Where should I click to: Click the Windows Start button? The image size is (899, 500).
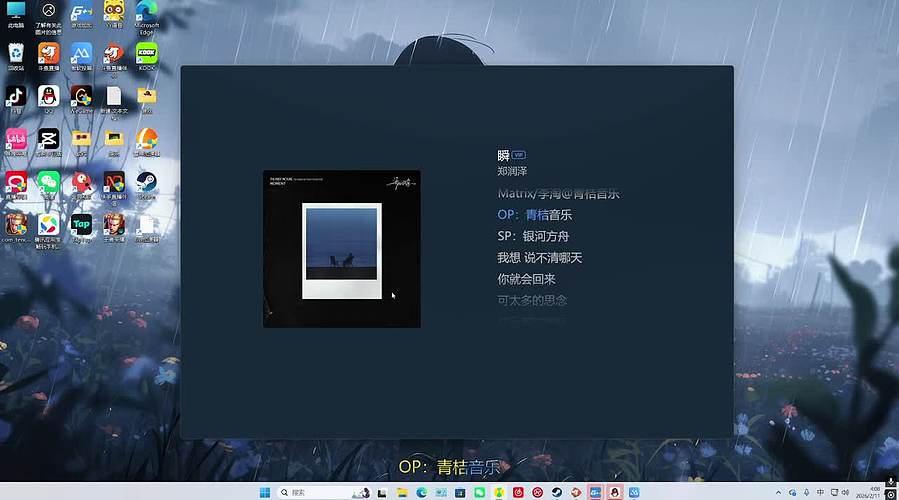pos(264,493)
